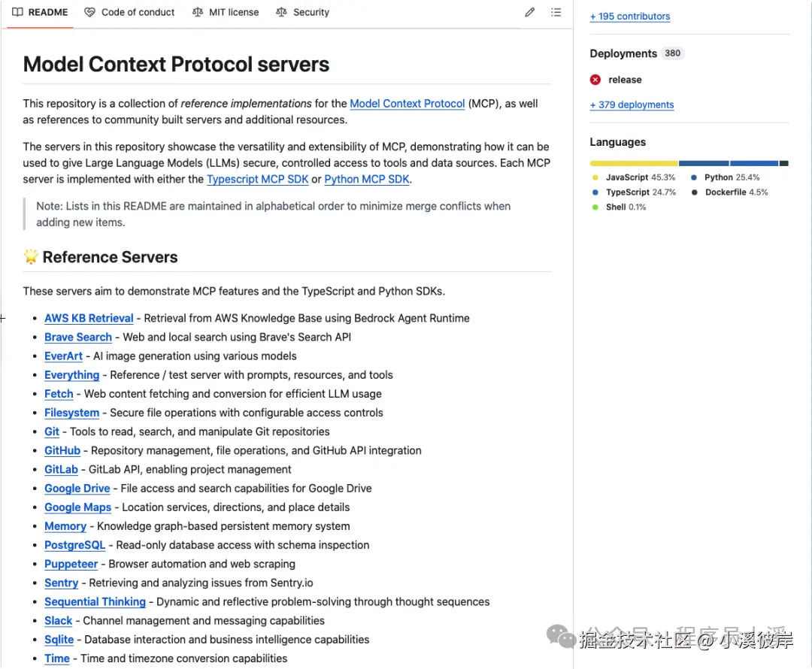Open the GitLab server link
Screen dimensions: 812x669
tap(61, 470)
